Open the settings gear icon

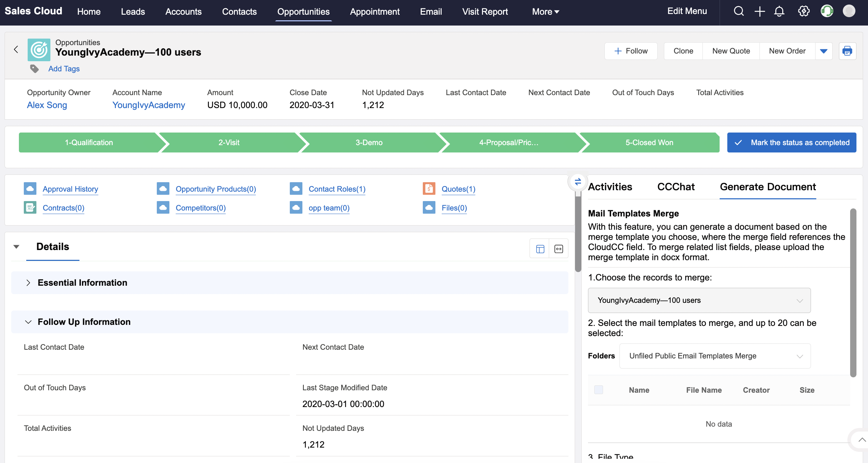coord(804,11)
